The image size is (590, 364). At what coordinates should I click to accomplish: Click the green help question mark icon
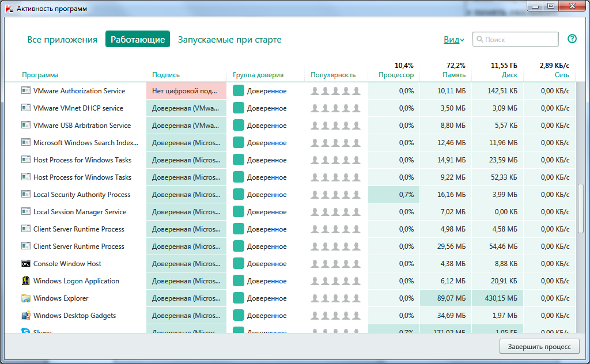pos(572,39)
